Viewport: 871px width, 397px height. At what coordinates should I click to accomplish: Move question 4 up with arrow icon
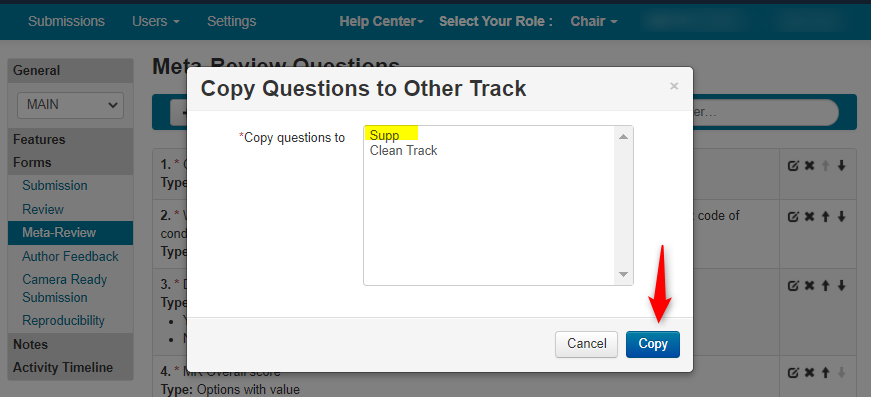(825, 373)
